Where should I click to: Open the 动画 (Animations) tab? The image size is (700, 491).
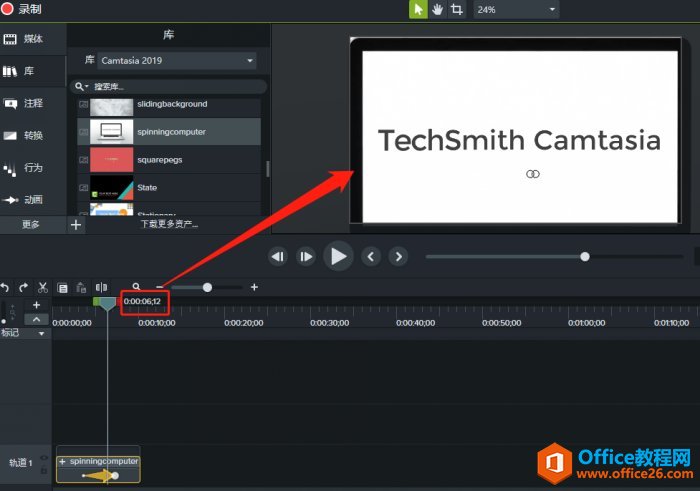(33, 200)
